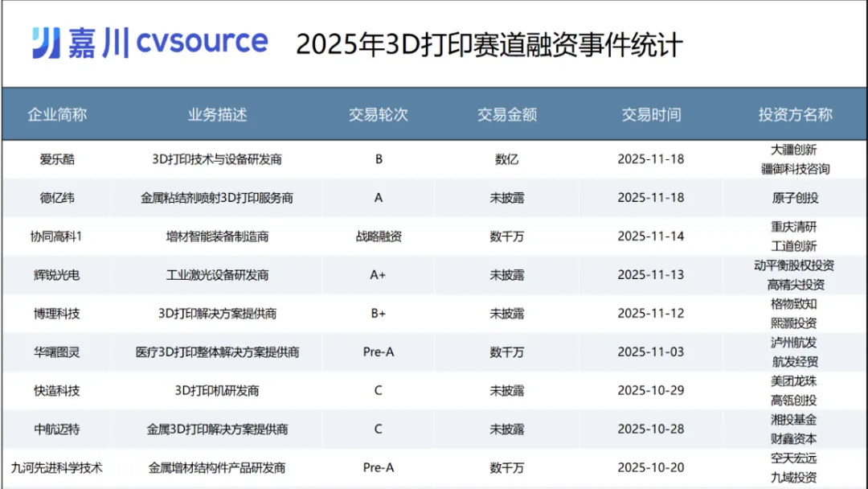This screenshot has width=868, height=489.
Task: Click the 协同高科1 company cell
Action: (56, 236)
